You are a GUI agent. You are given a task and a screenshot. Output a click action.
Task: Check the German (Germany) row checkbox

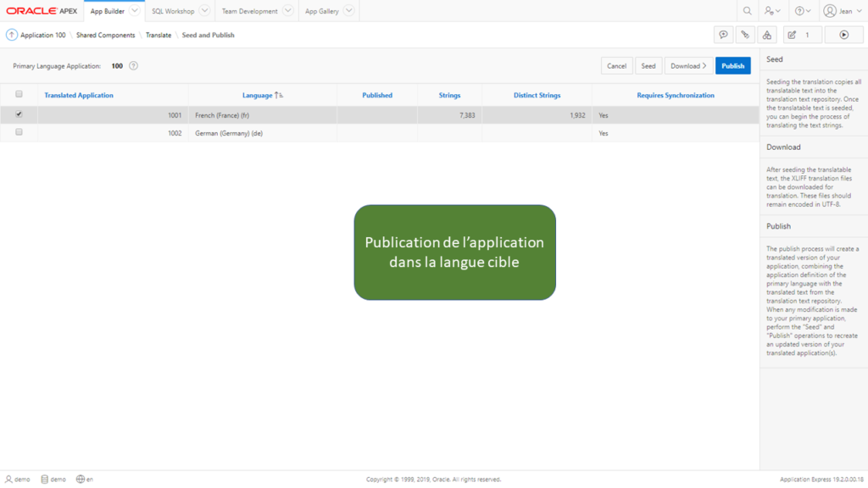(x=19, y=132)
